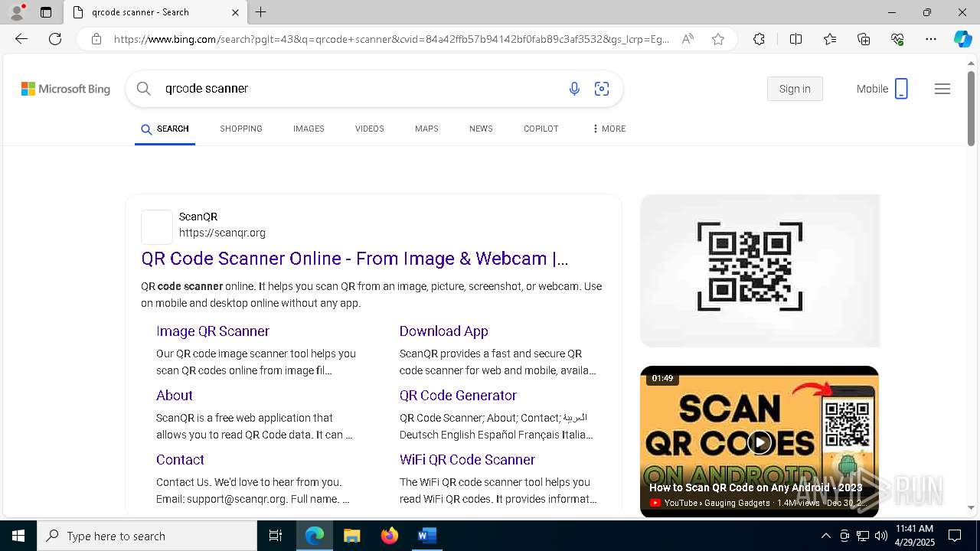The image size is (980, 551).
Task: Open Image QR Scanner link
Action: [x=213, y=331]
